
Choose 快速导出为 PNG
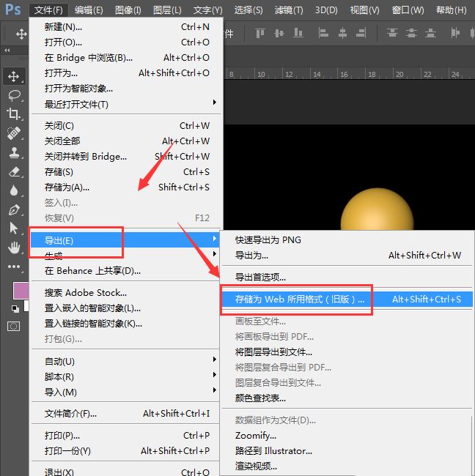click(x=347, y=239)
